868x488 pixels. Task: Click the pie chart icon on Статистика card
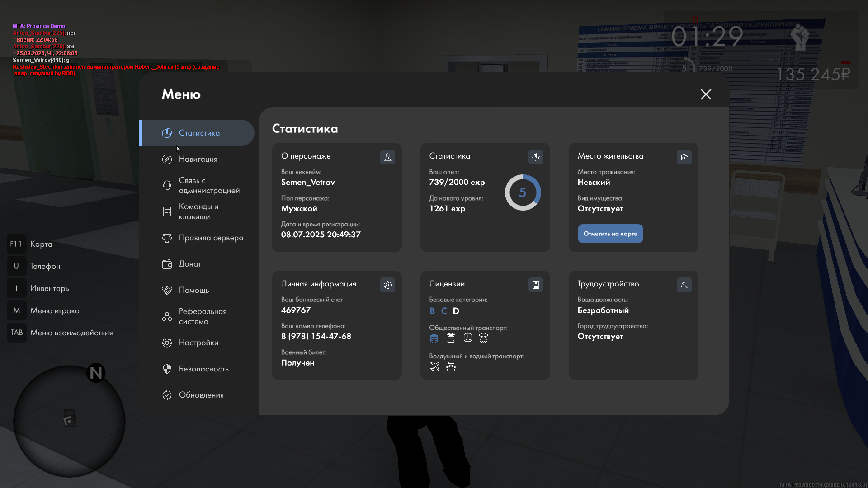(x=536, y=157)
